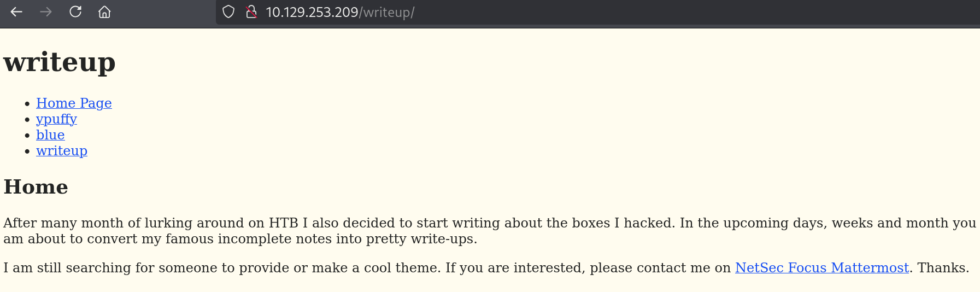Click the Home section heading
The image size is (980, 292).
pos(36,187)
